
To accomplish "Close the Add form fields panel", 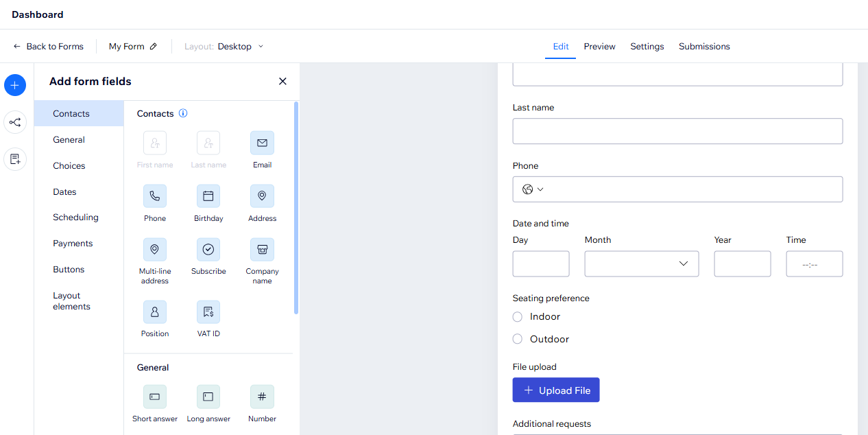I will [282, 81].
